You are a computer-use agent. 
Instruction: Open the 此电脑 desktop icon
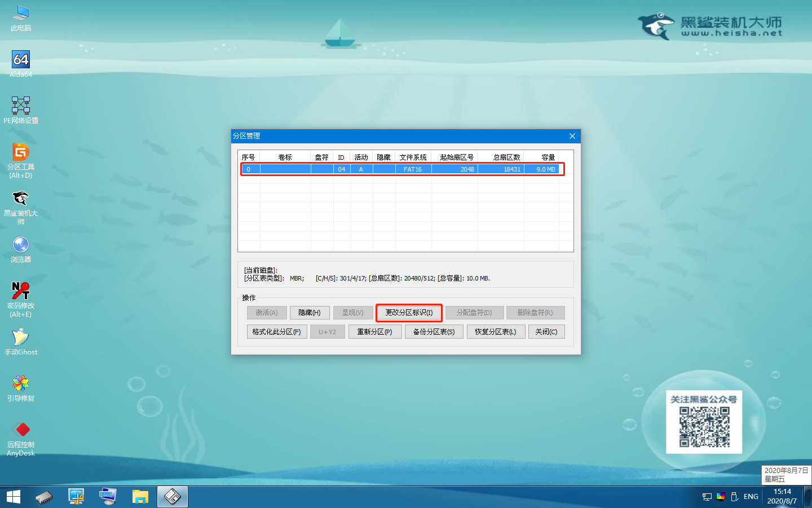pos(21,18)
